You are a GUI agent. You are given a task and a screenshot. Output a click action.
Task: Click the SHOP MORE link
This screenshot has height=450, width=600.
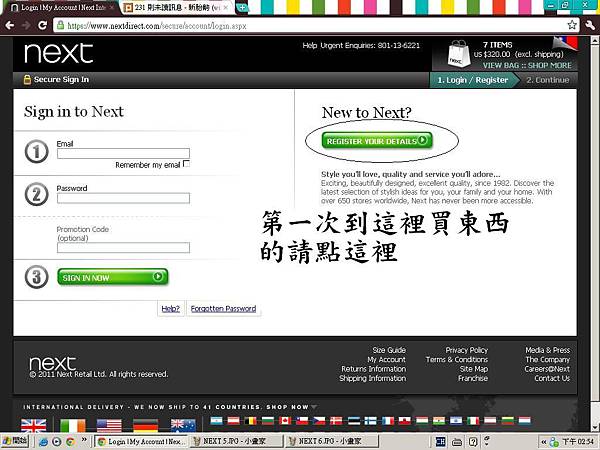(x=549, y=65)
